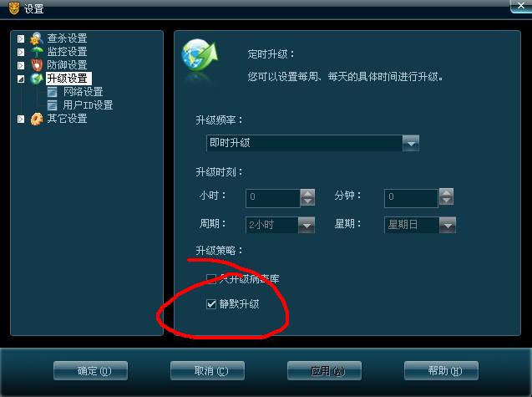532x397 pixels.
Task: Click the 防御设置 shield icon
Action: (37, 65)
